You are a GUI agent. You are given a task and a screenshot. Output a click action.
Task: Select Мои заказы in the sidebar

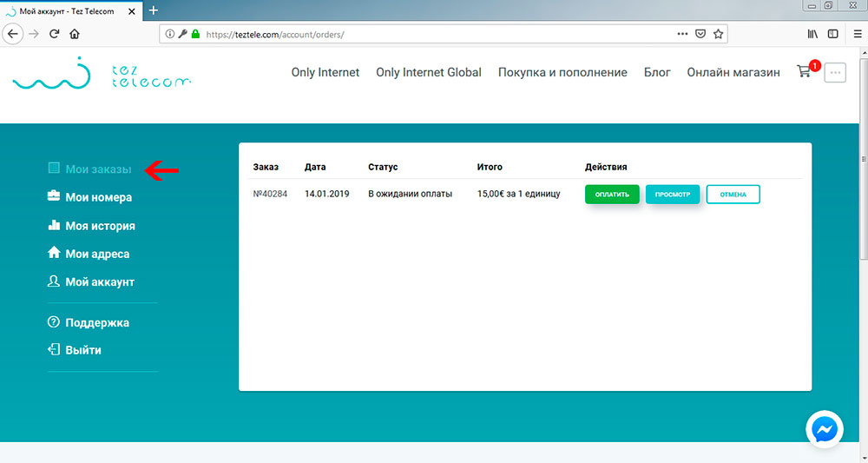point(99,169)
